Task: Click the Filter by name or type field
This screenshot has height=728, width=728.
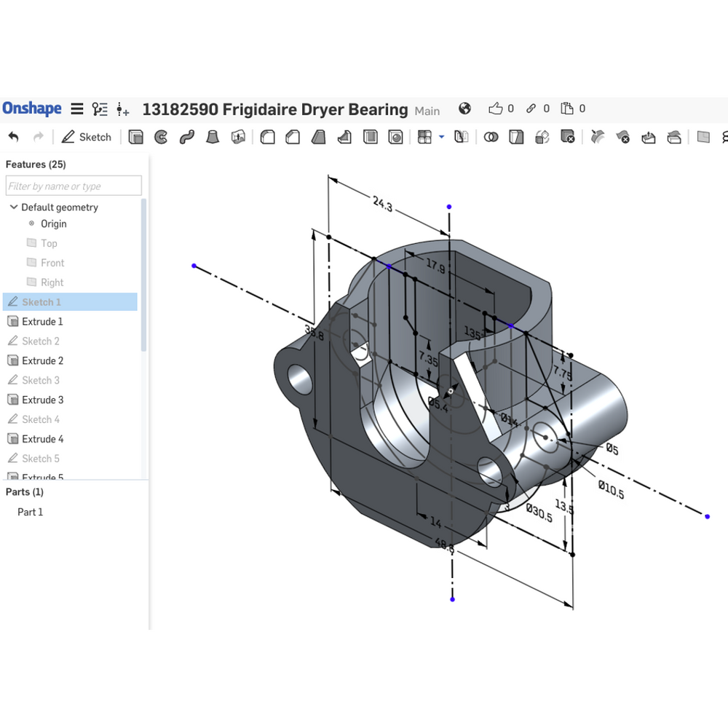Action: (x=74, y=186)
